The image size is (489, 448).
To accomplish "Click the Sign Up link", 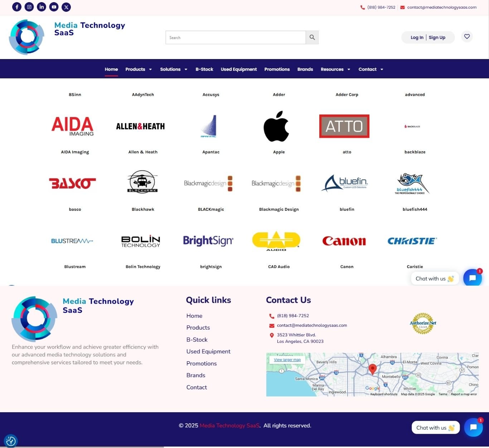I will click(x=437, y=37).
